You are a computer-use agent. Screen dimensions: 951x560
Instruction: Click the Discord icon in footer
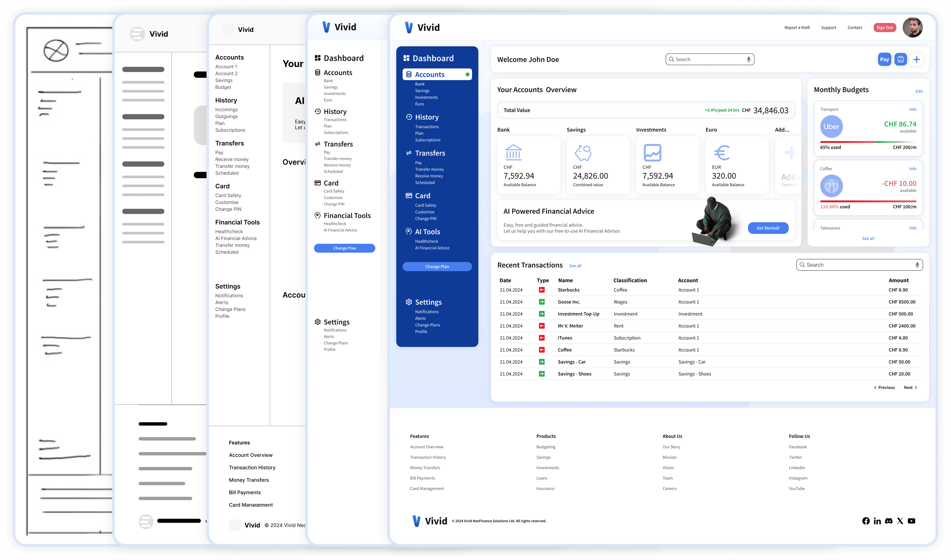[x=889, y=521]
